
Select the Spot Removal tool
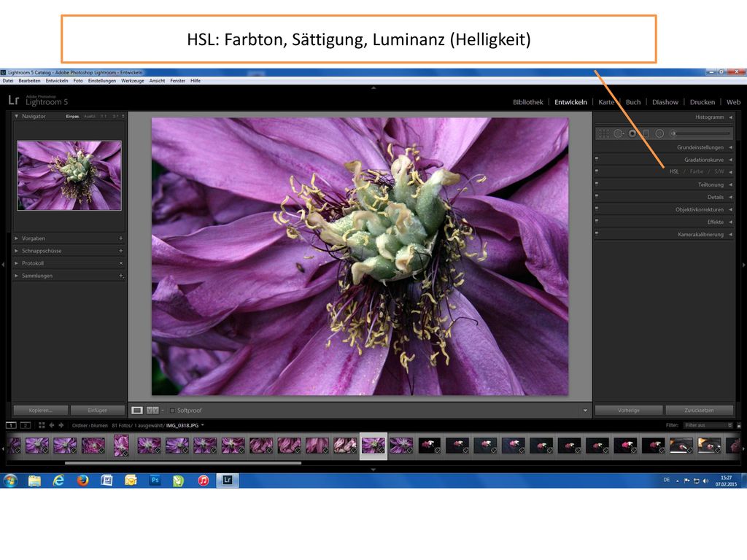click(618, 134)
